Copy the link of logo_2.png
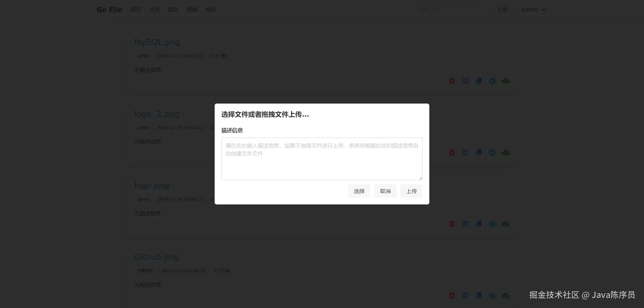The width and height of the screenshot is (644, 308). click(479, 152)
